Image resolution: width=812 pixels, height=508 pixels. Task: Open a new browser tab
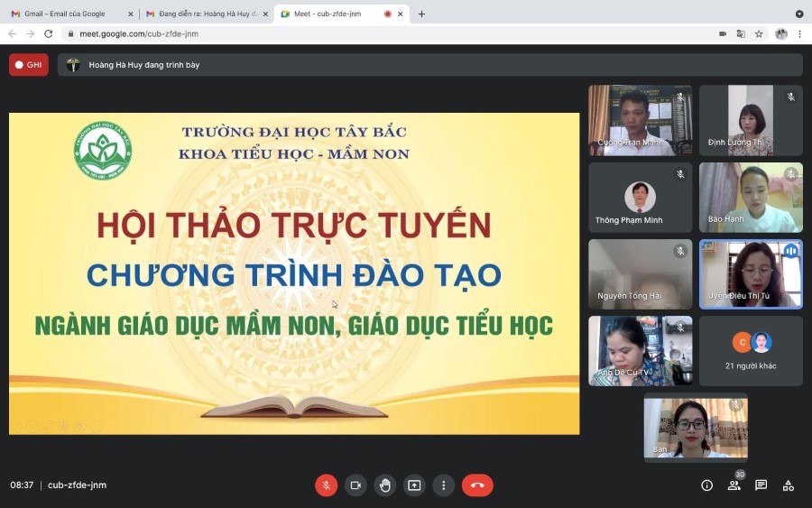coord(421,14)
